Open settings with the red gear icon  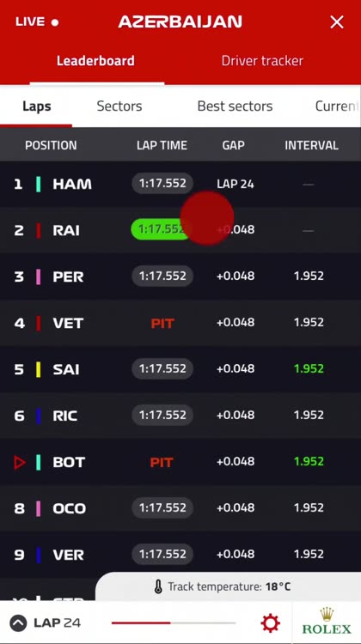tap(270, 623)
